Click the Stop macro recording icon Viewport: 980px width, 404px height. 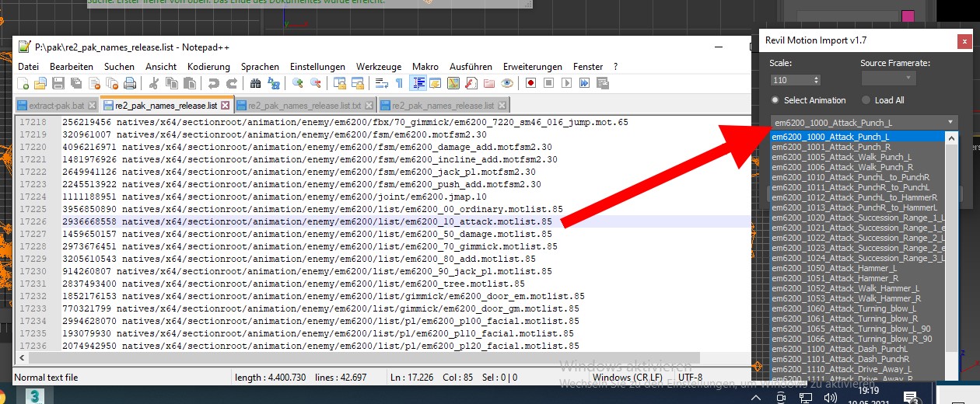click(x=548, y=83)
